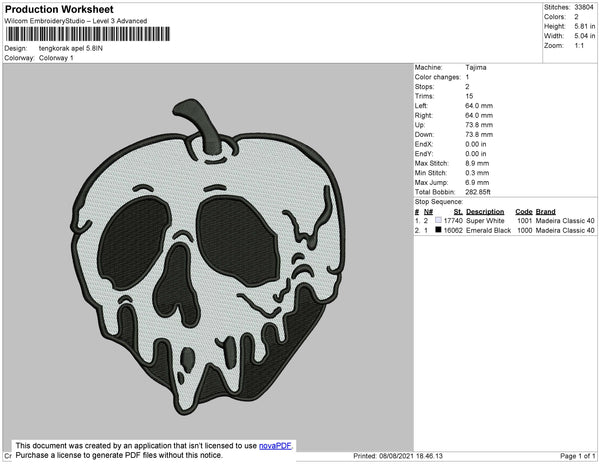
Task: Open the novaPDF hyperlink
Action: 275,446
